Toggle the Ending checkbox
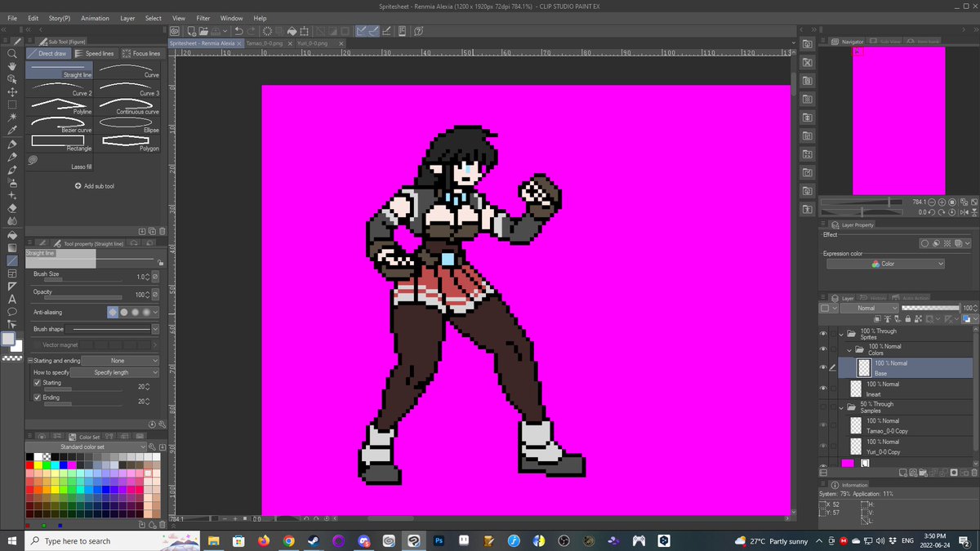The width and height of the screenshot is (980, 551). tap(38, 398)
